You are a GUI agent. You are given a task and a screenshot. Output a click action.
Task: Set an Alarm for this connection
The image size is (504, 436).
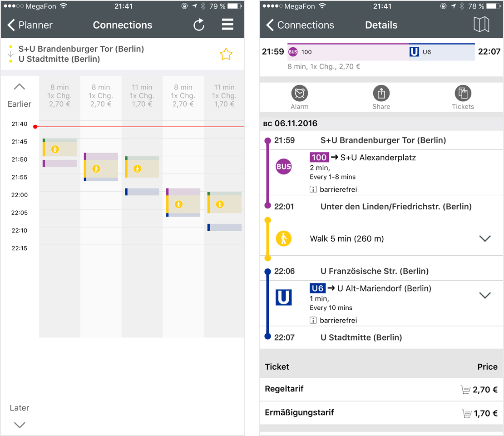(300, 98)
